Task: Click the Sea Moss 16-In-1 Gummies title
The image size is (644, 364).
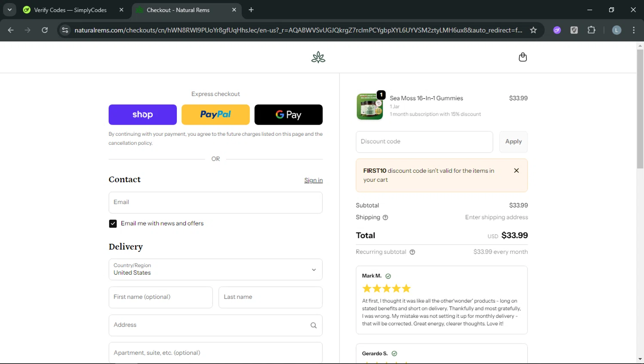Action: tap(426, 98)
